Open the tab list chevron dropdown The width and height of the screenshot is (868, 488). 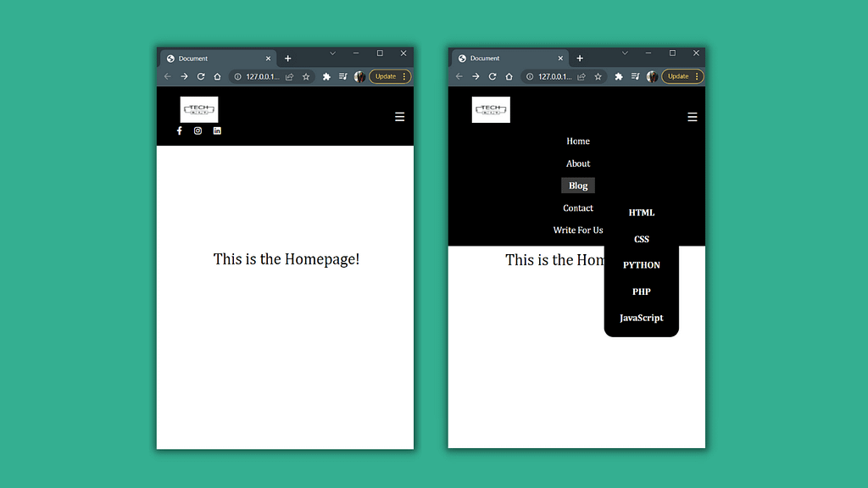coord(332,53)
